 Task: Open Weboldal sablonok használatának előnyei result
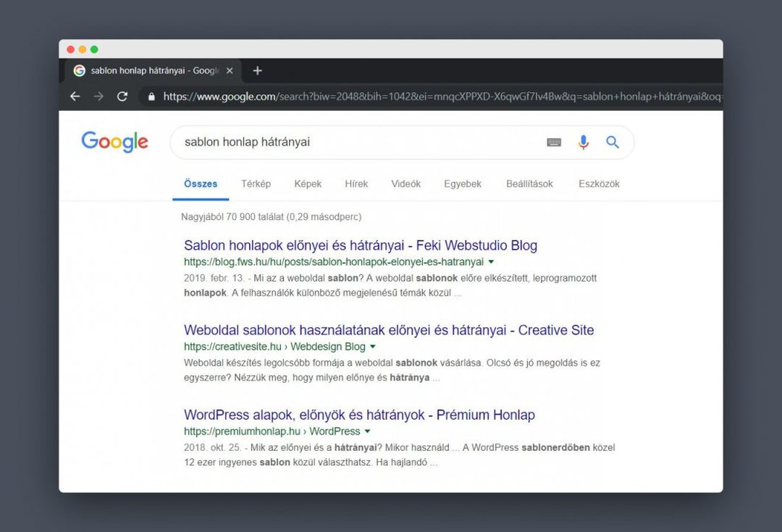[389, 330]
